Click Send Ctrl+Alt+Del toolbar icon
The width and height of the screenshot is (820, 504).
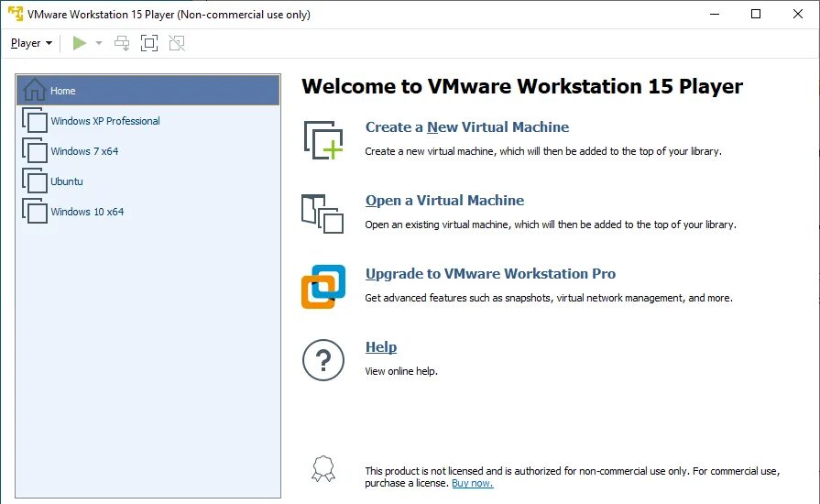122,43
